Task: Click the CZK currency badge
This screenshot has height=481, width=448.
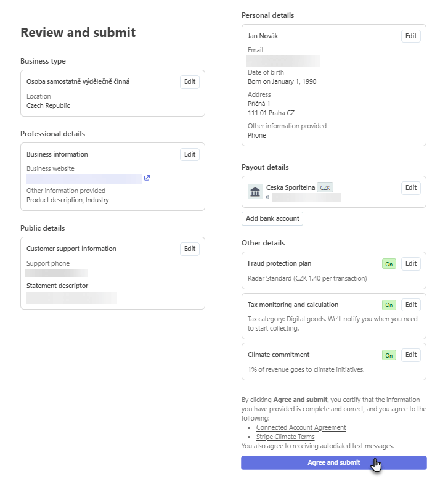Action: [x=325, y=187]
